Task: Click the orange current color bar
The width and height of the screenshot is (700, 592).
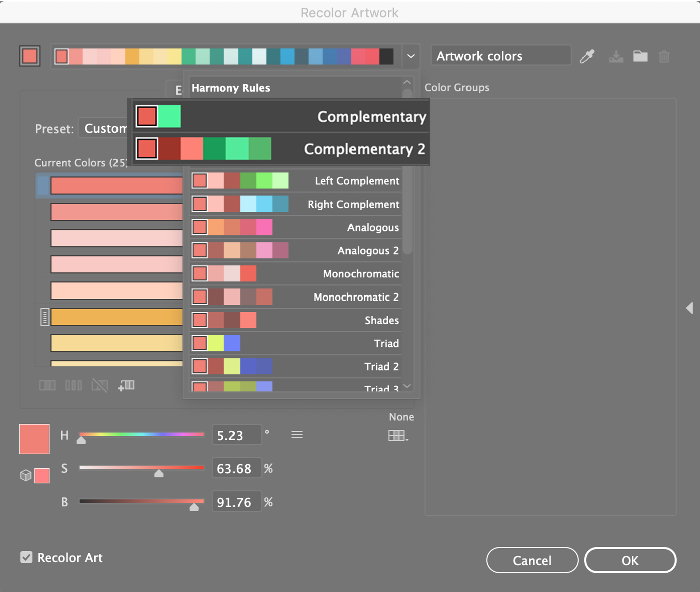Action: coord(116,317)
